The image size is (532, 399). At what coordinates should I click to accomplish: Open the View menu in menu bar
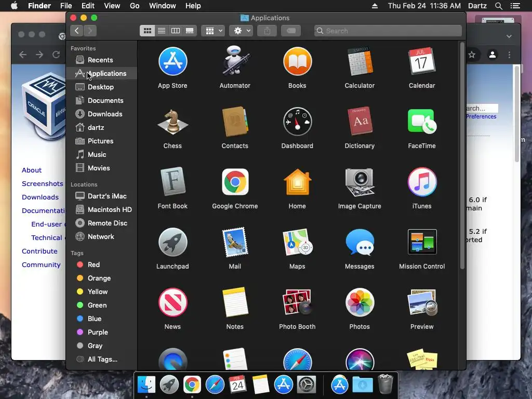(112, 6)
